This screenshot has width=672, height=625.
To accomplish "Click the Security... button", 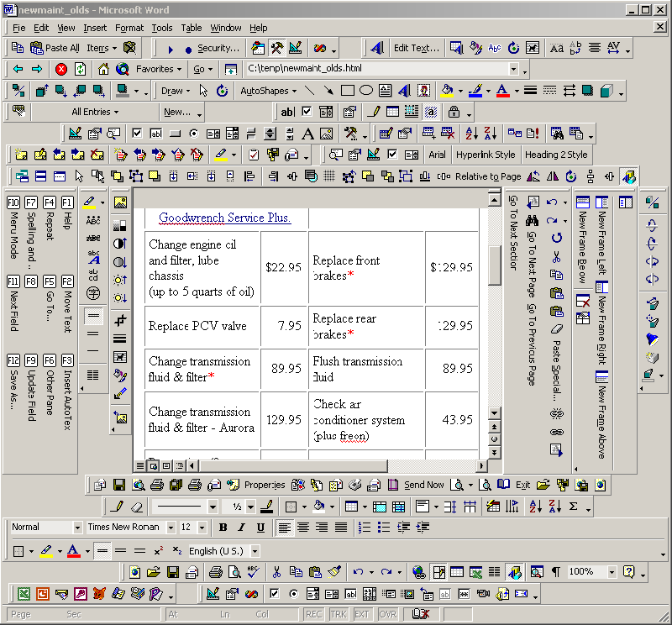I will (x=218, y=48).
